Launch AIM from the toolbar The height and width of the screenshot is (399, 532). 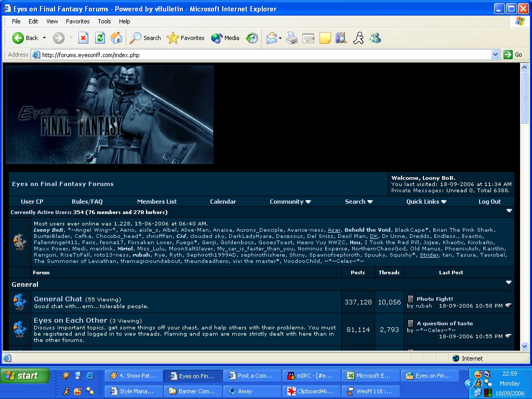[358, 38]
